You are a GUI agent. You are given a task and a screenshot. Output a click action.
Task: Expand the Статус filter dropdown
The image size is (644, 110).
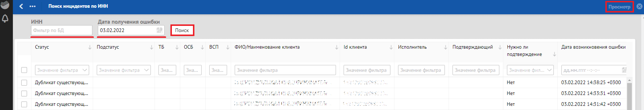click(85, 70)
